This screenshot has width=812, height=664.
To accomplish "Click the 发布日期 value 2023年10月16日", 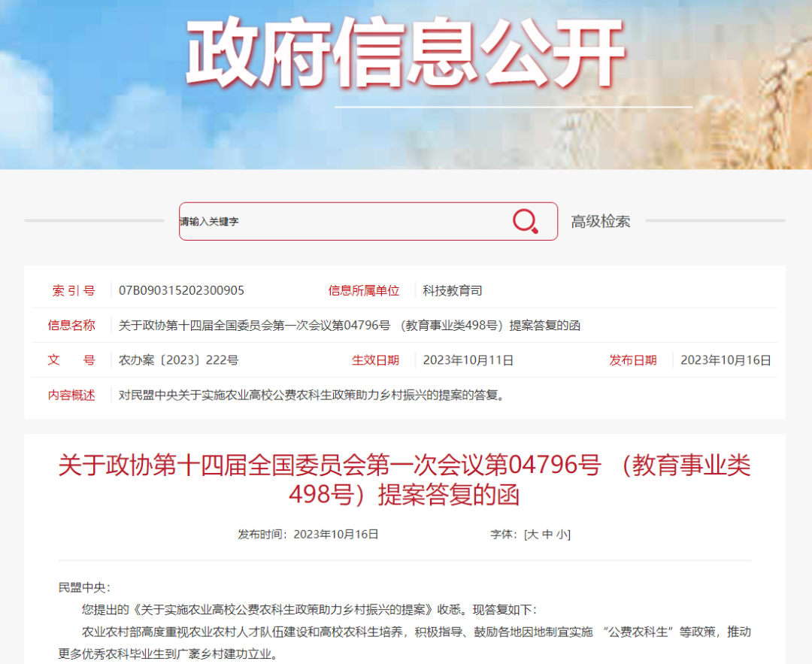I will point(726,360).
